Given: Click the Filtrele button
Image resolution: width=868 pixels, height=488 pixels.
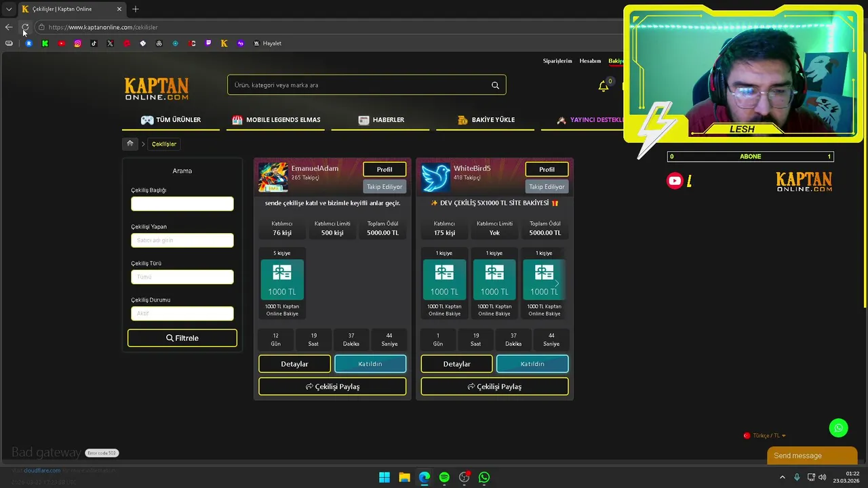Looking at the screenshot, I should pyautogui.click(x=182, y=338).
